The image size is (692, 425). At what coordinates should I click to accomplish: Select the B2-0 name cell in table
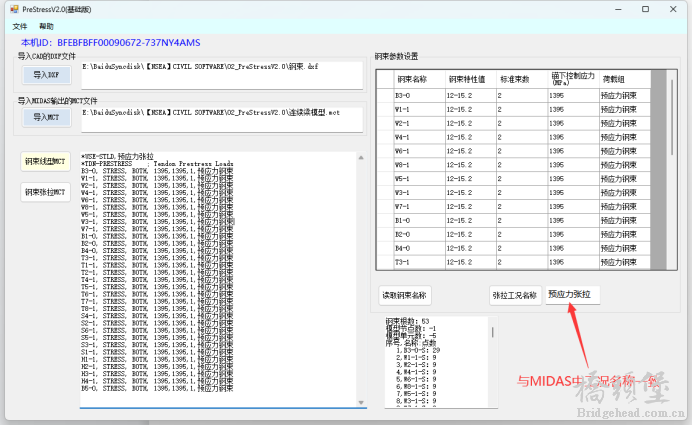(x=419, y=235)
